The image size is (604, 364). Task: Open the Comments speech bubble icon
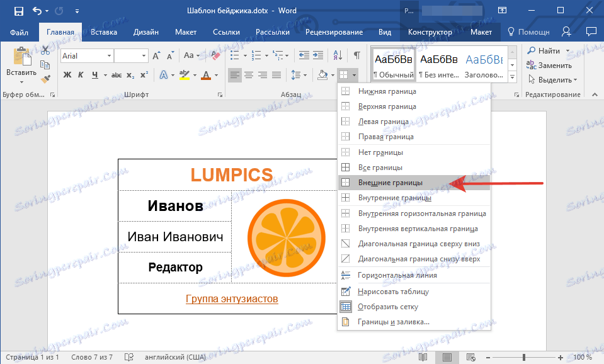(x=591, y=32)
